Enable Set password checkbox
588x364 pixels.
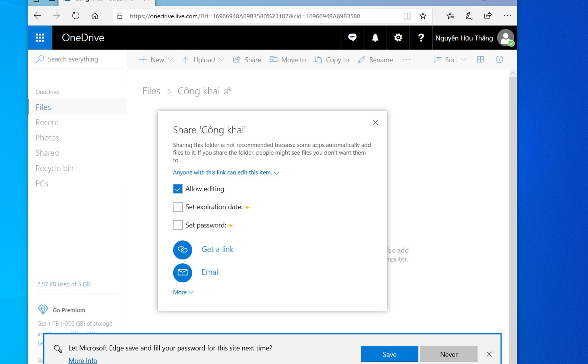click(x=178, y=225)
